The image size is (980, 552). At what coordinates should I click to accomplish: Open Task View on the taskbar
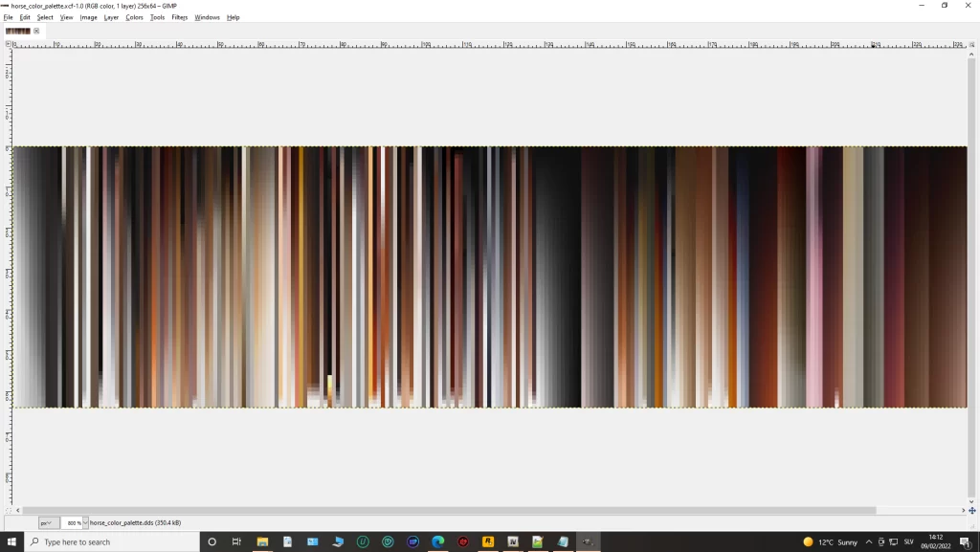pos(236,541)
